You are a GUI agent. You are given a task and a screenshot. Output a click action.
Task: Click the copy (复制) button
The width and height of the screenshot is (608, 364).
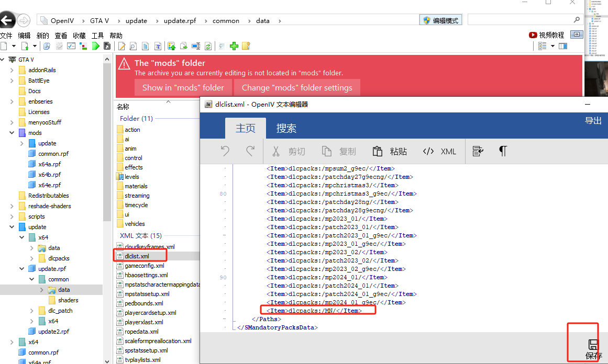click(338, 152)
